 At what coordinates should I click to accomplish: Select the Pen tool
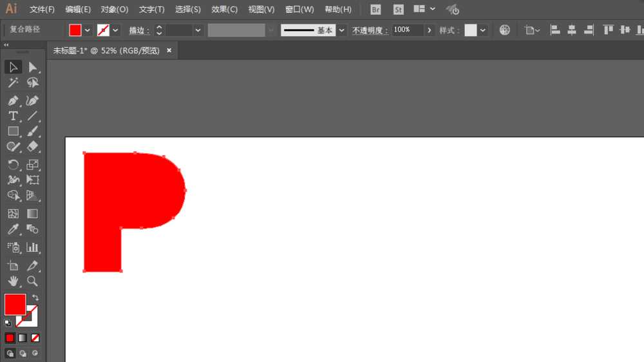(x=13, y=100)
